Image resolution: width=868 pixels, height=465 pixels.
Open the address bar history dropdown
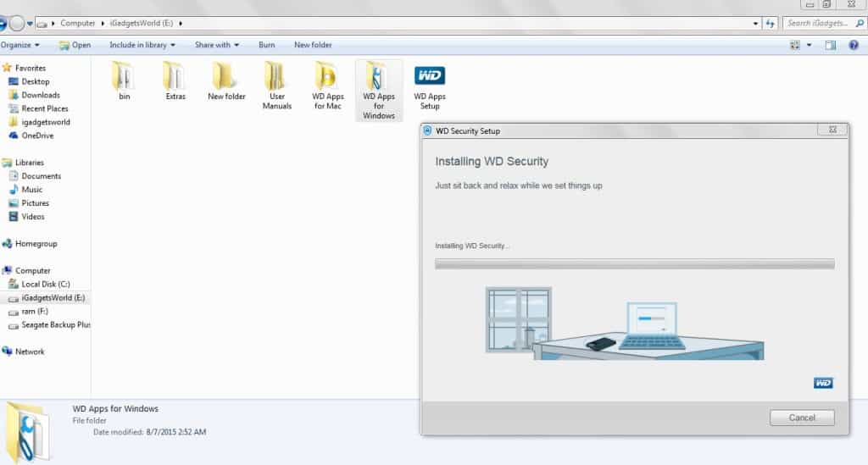pyautogui.click(x=755, y=23)
